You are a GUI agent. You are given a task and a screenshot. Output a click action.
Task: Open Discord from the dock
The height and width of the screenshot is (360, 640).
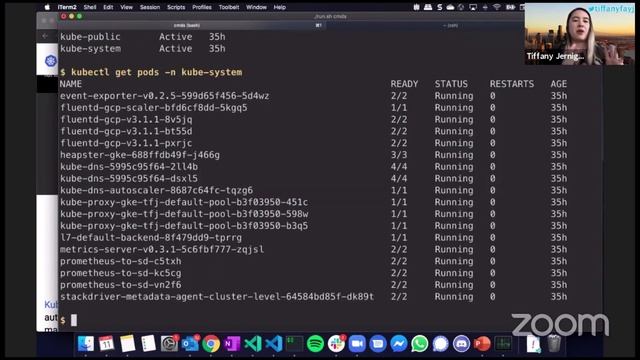[x=461, y=344]
